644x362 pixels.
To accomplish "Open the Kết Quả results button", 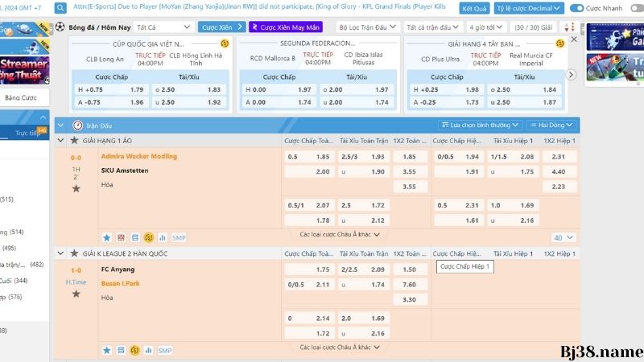I will pos(474,8).
